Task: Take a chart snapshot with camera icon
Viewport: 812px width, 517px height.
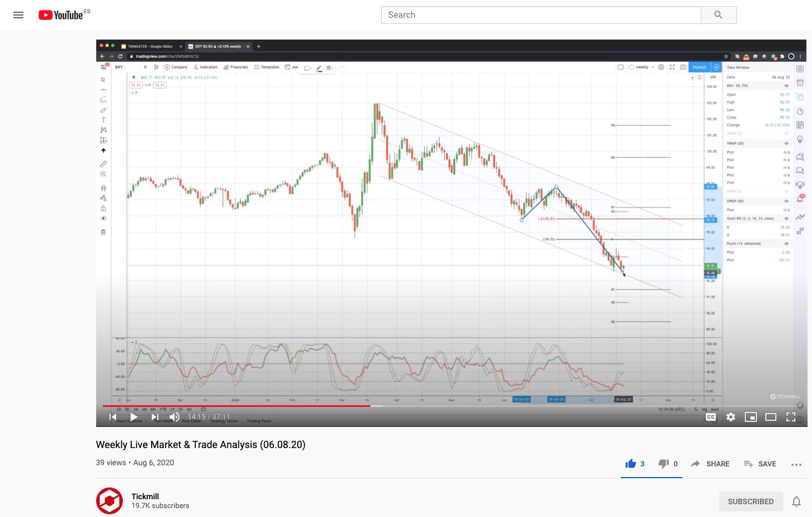Action: coord(683,67)
